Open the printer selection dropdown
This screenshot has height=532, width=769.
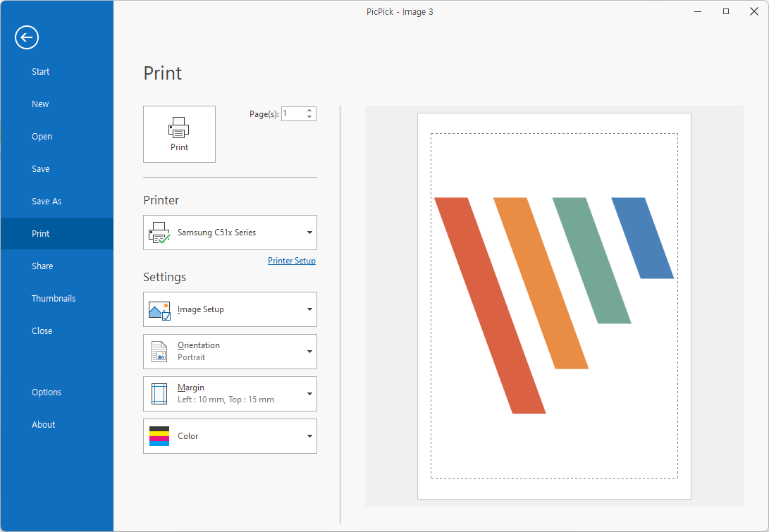pos(309,233)
